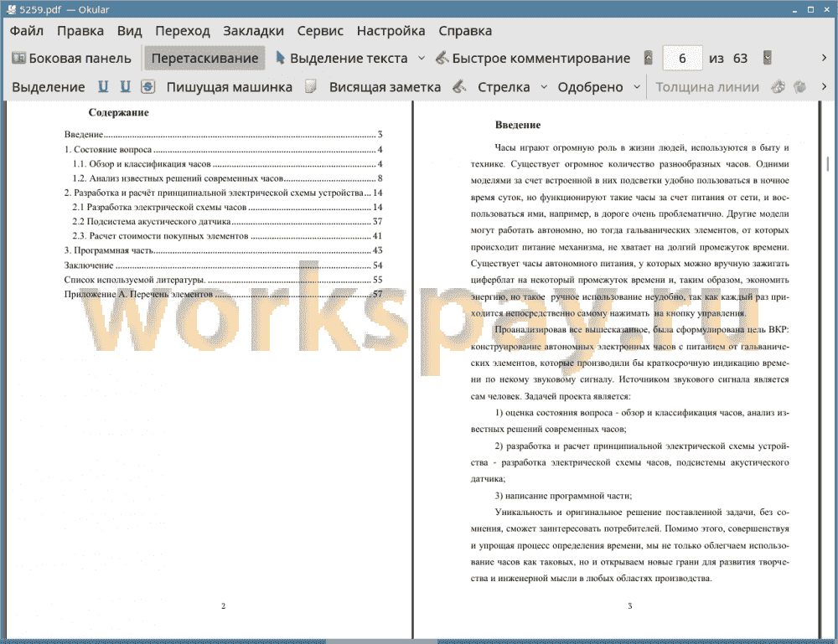Expand the top toolbar overflow chevron

click(x=824, y=58)
